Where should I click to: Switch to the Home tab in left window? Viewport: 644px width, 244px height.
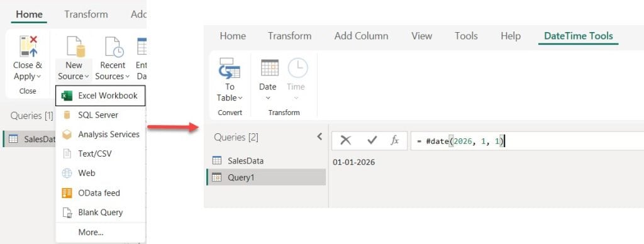click(29, 14)
